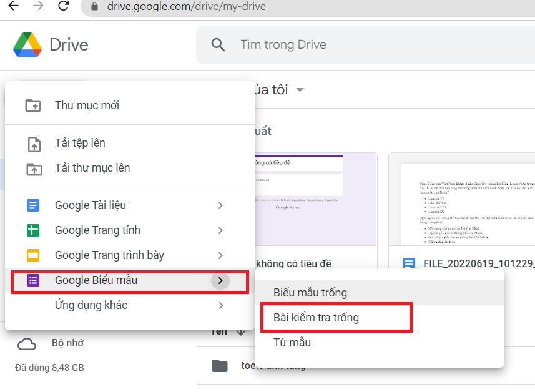Open the document preview thumbnail
This screenshot has height=392, width=535.
[462, 200]
